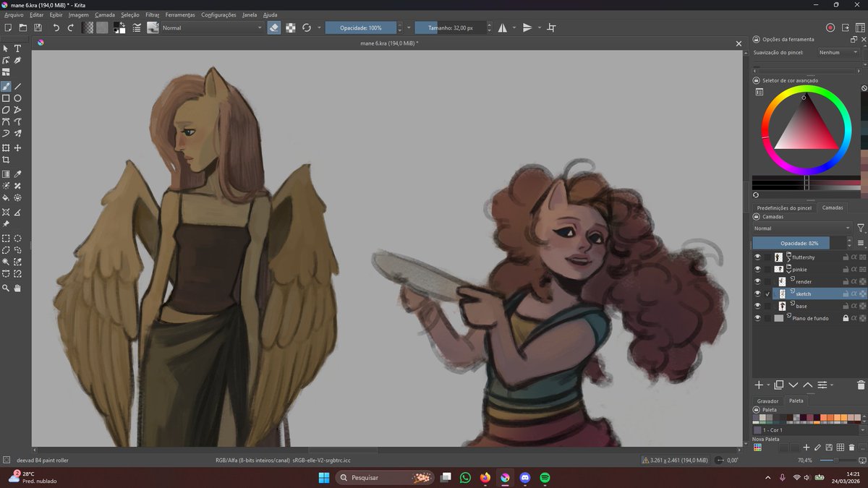Adjust layer Opacidade 82% slider

[799, 243]
